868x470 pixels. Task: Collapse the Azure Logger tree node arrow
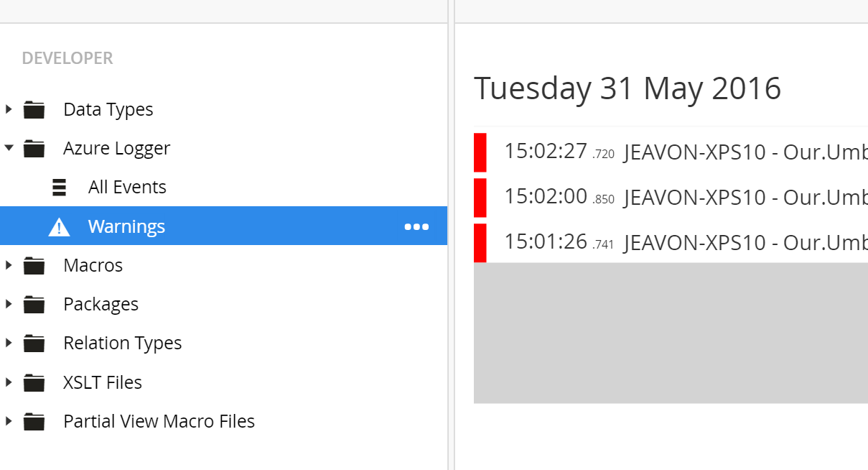point(9,148)
